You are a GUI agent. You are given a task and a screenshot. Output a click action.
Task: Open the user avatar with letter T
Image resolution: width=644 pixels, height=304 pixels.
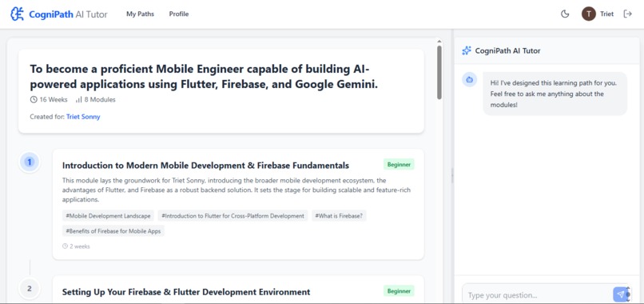[x=589, y=14]
